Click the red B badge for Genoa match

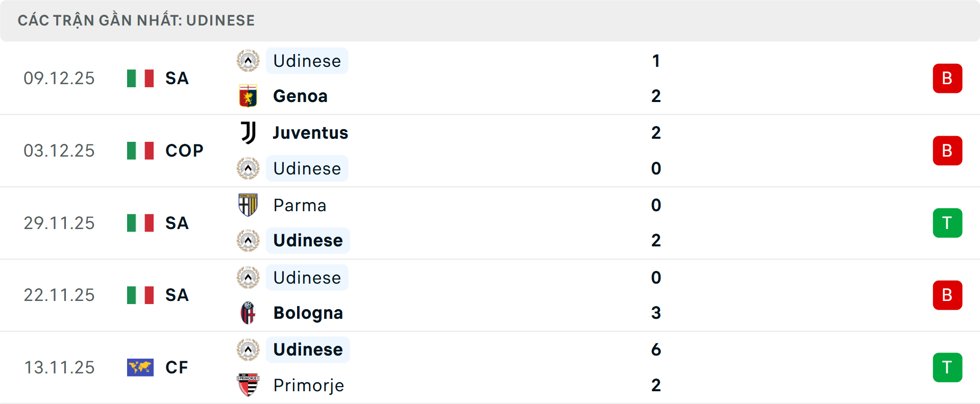947,79
